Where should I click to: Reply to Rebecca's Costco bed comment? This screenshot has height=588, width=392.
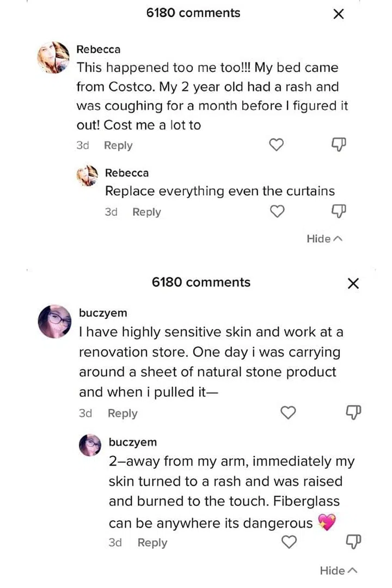tap(118, 145)
